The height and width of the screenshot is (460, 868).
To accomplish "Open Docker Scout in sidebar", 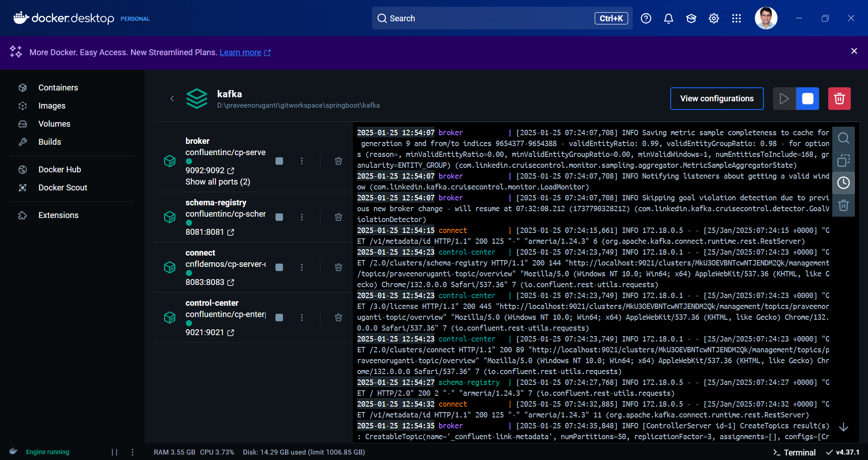I will (x=62, y=188).
